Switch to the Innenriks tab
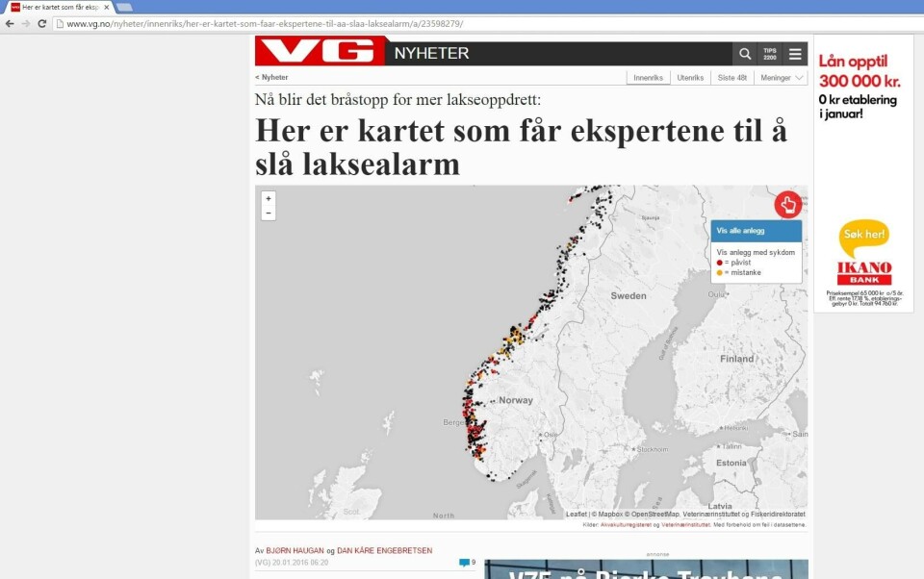This screenshot has height=579, width=924. tap(648, 78)
